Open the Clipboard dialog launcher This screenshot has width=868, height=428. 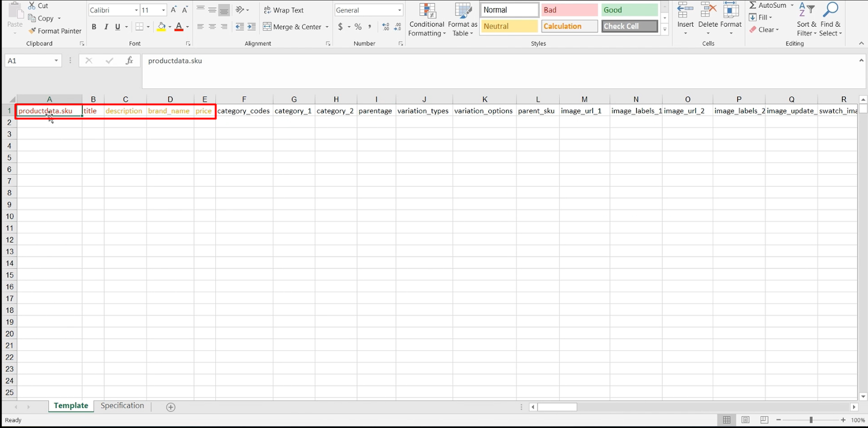click(x=82, y=44)
